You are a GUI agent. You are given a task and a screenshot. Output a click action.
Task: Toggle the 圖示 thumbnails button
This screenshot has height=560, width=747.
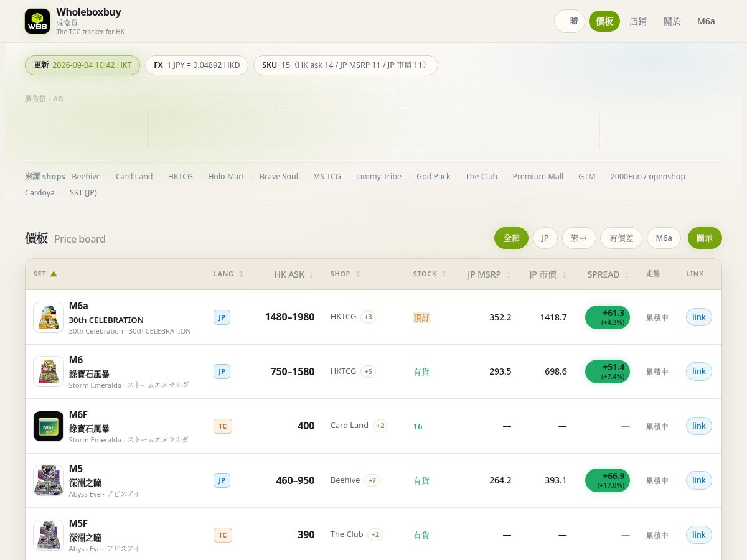coord(705,238)
